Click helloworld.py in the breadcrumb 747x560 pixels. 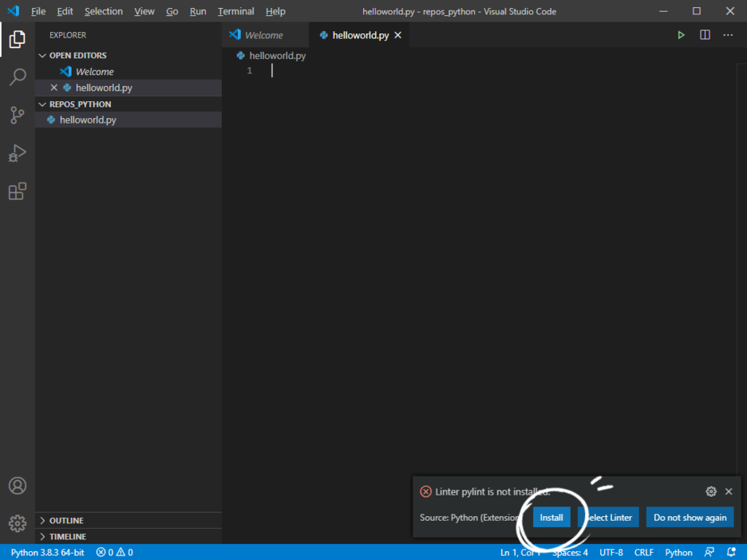[277, 56]
